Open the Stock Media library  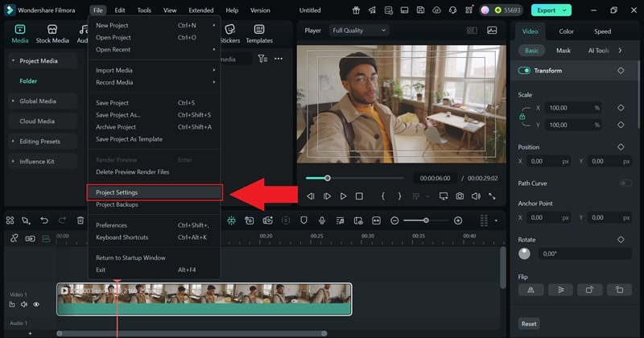click(52, 34)
